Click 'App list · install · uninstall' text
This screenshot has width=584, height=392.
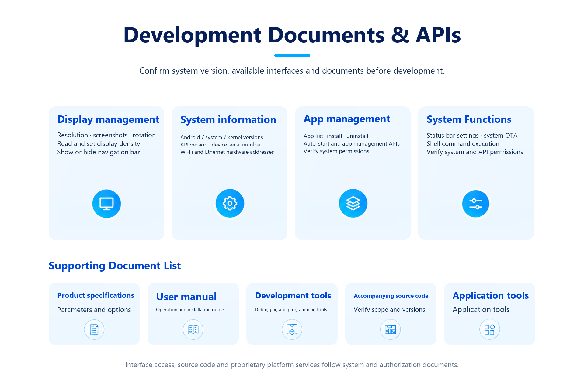pos(336,136)
